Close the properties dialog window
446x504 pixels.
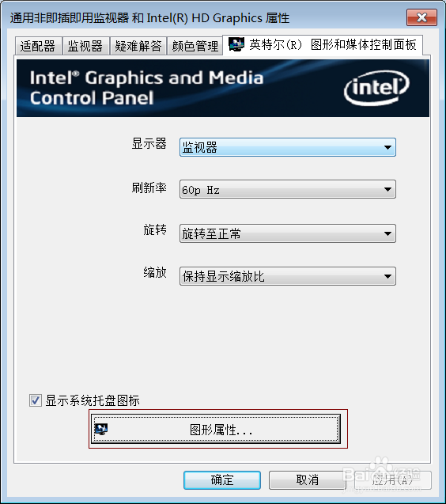[422, 17]
